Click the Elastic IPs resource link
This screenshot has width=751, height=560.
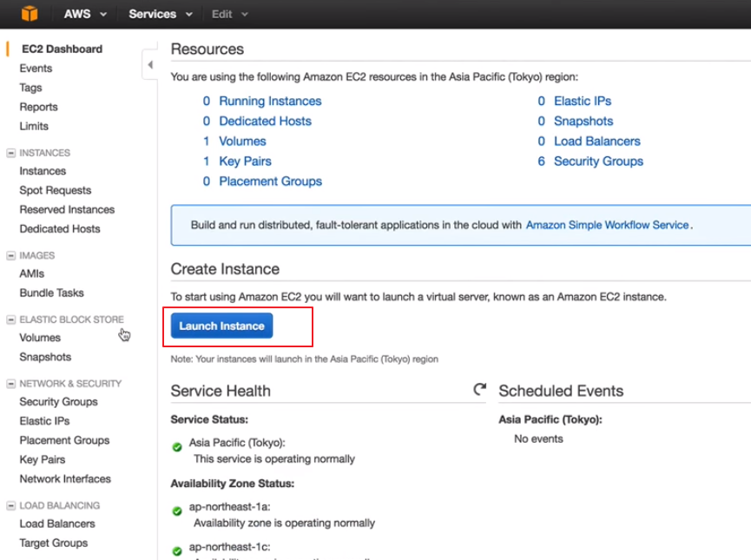pos(583,101)
